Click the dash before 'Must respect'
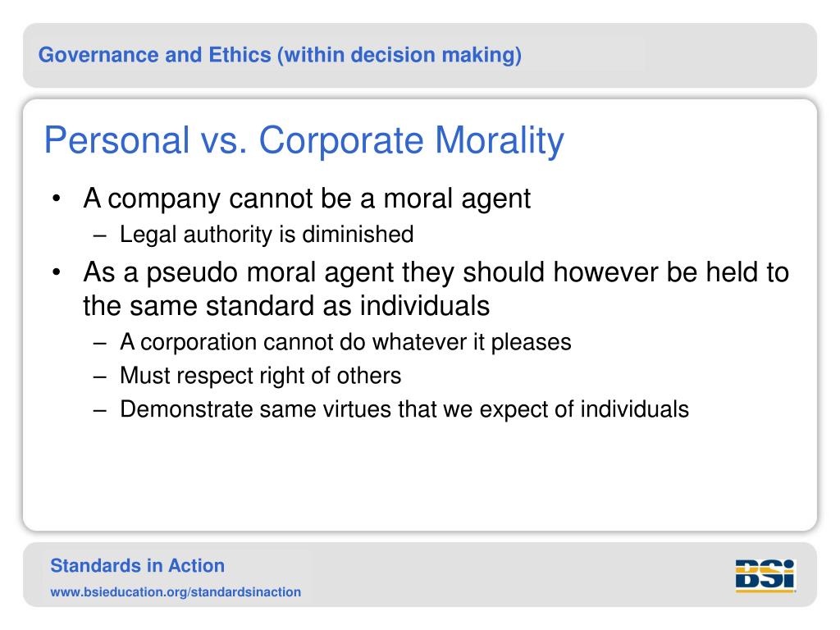 click(x=99, y=377)
